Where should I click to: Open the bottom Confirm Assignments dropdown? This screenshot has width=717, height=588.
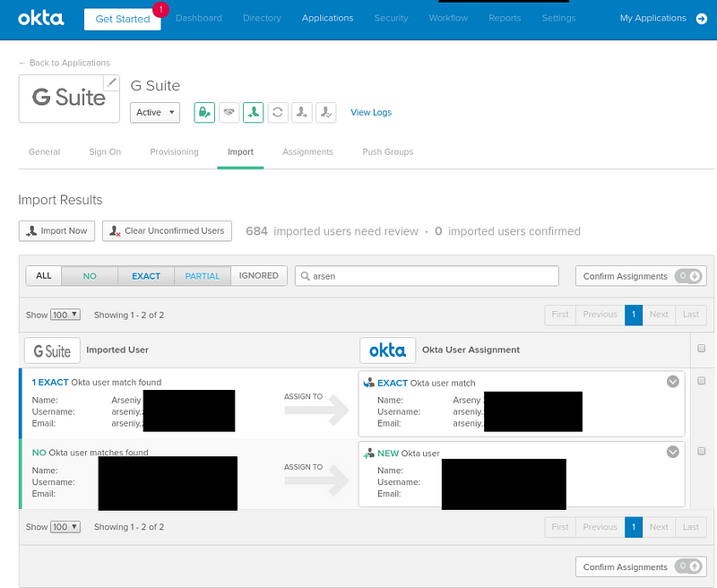pyautogui.click(x=641, y=567)
